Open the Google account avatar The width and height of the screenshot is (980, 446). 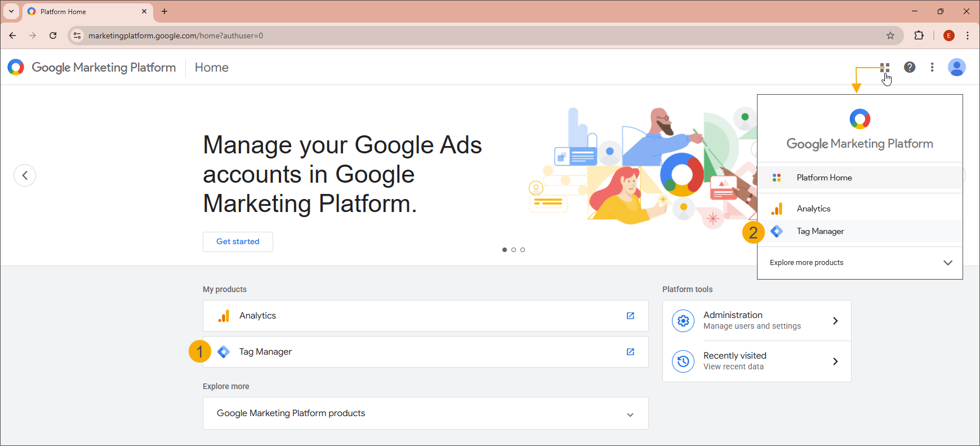point(957,67)
